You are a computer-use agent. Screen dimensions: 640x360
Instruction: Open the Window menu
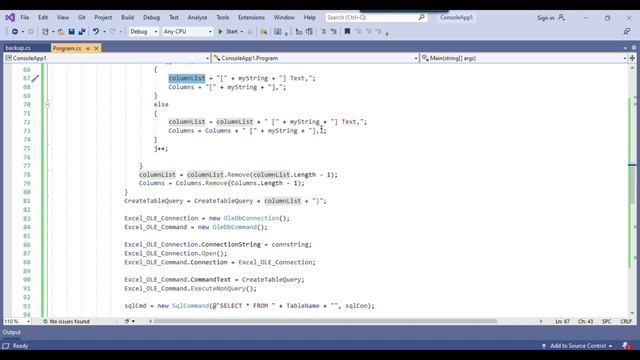point(284,18)
